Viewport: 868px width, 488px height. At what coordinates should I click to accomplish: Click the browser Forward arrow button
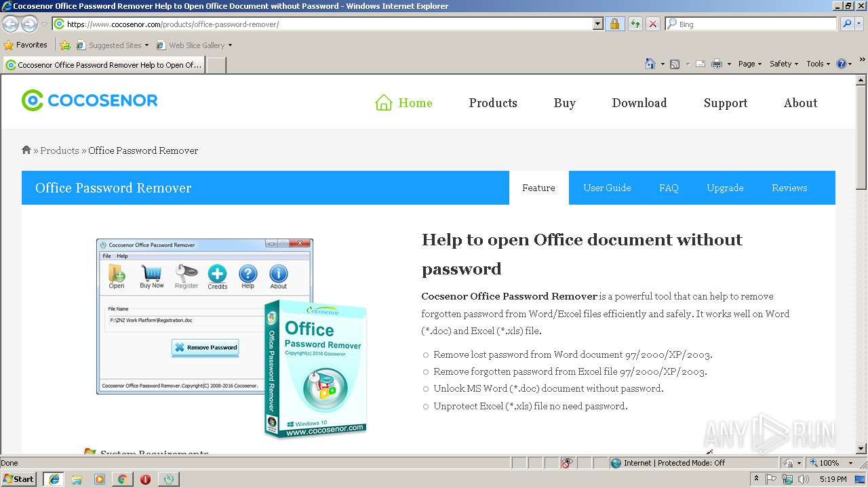29,24
